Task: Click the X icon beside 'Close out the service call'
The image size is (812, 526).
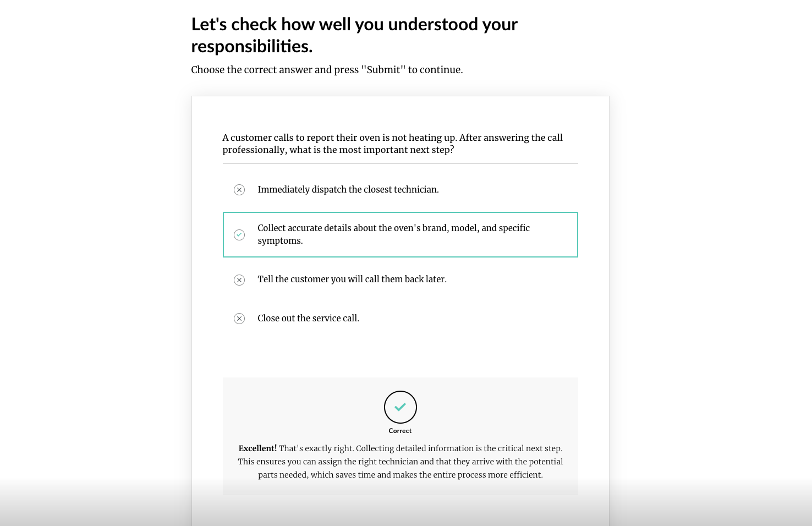Action: click(239, 318)
